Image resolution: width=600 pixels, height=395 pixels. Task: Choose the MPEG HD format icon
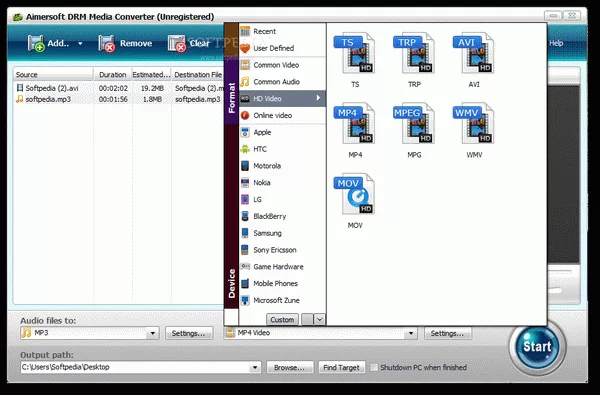[414, 123]
